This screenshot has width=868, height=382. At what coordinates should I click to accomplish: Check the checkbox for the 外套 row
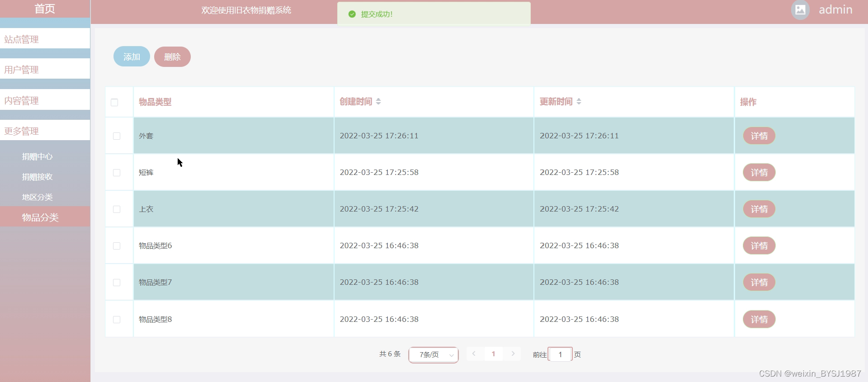117,136
